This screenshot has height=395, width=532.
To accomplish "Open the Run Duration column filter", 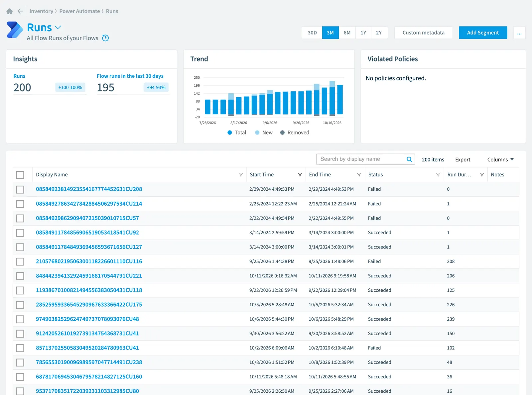I will (x=482, y=175).
